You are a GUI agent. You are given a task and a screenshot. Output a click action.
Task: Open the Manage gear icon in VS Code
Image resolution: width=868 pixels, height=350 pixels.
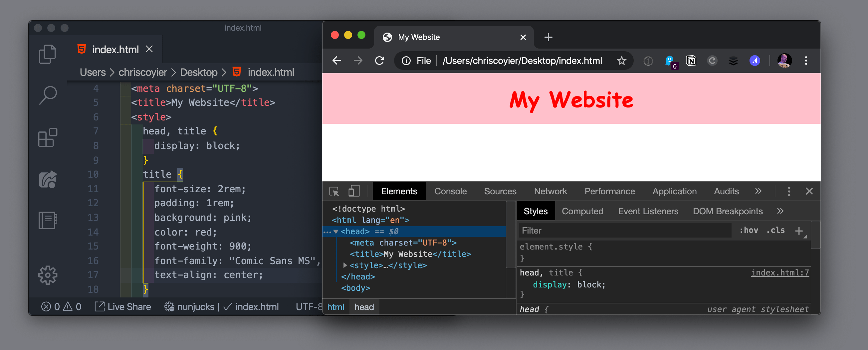(48, 275)
